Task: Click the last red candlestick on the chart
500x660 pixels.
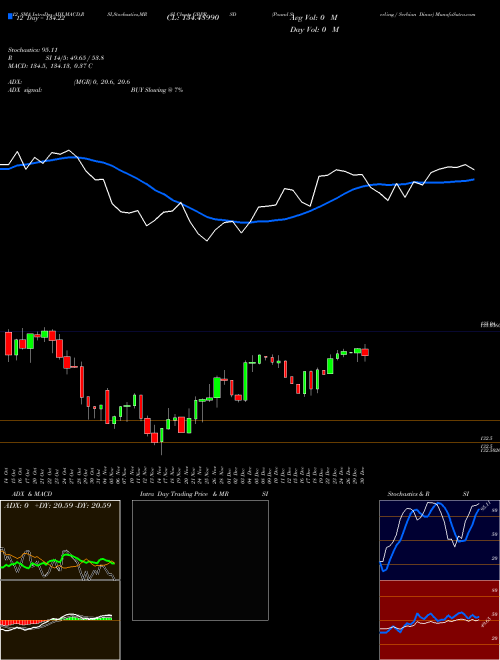Action: pos(365,353)
